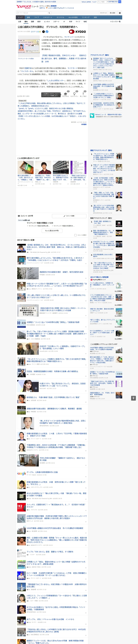This screenshot has height=644, width=138.
Task: Select the オリジナル tab
Action: [x=60, y=17]
